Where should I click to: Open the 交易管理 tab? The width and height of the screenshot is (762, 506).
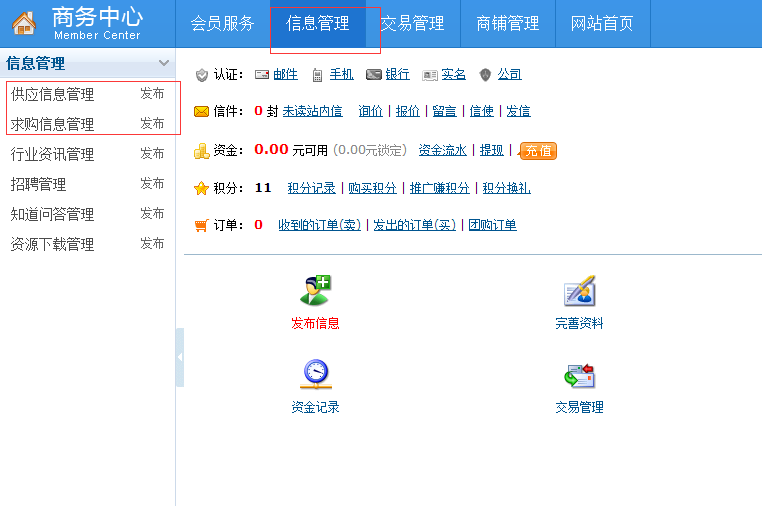412,23
